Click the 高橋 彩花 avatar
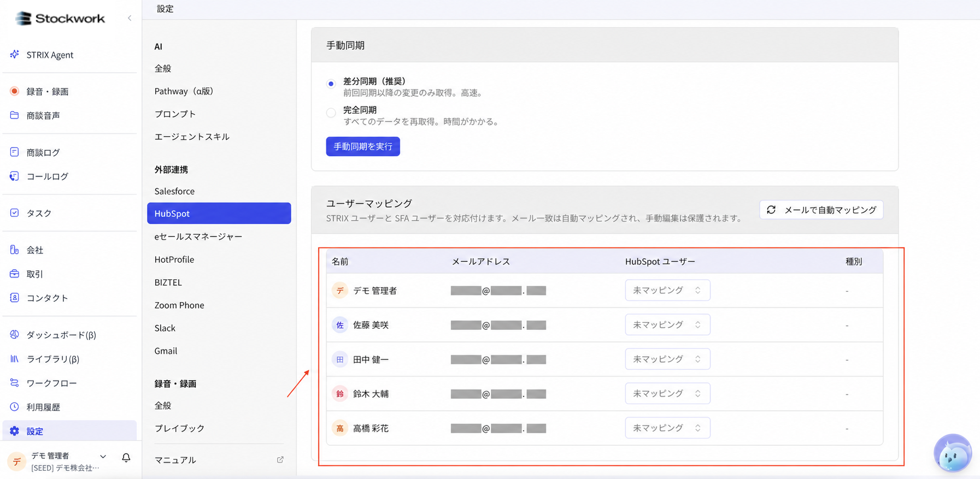This screenshot has height=479, width=980. pos(340,428)
